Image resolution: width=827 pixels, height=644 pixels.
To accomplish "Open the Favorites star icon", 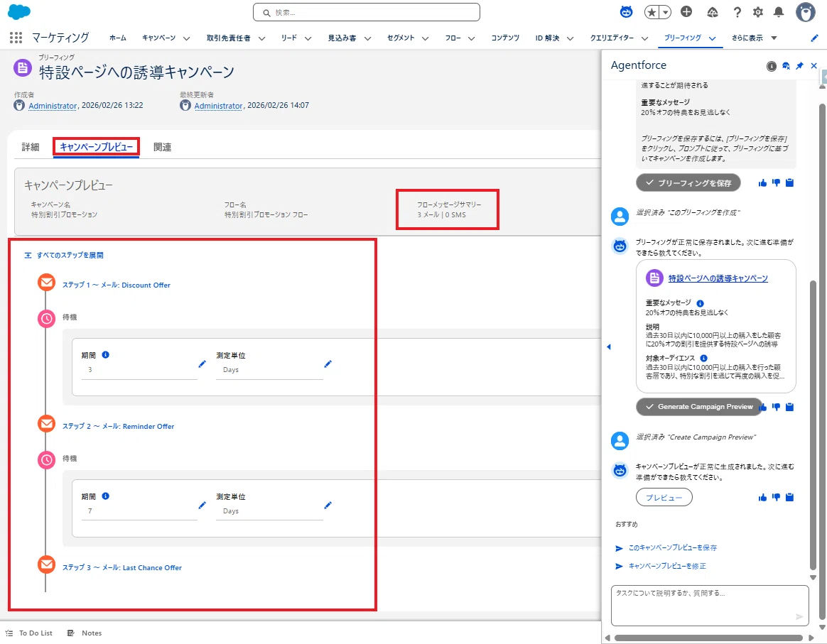I will click(x=652, y=12).
